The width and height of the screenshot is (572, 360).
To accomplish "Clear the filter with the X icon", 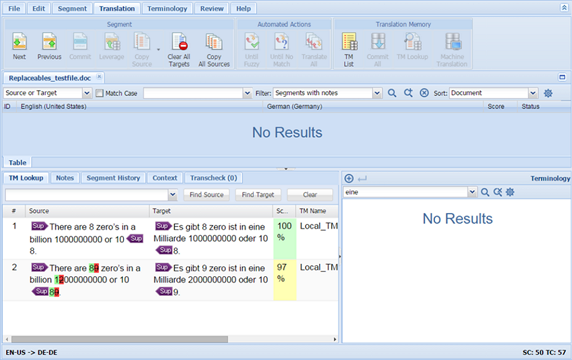I will coord(424,93).
